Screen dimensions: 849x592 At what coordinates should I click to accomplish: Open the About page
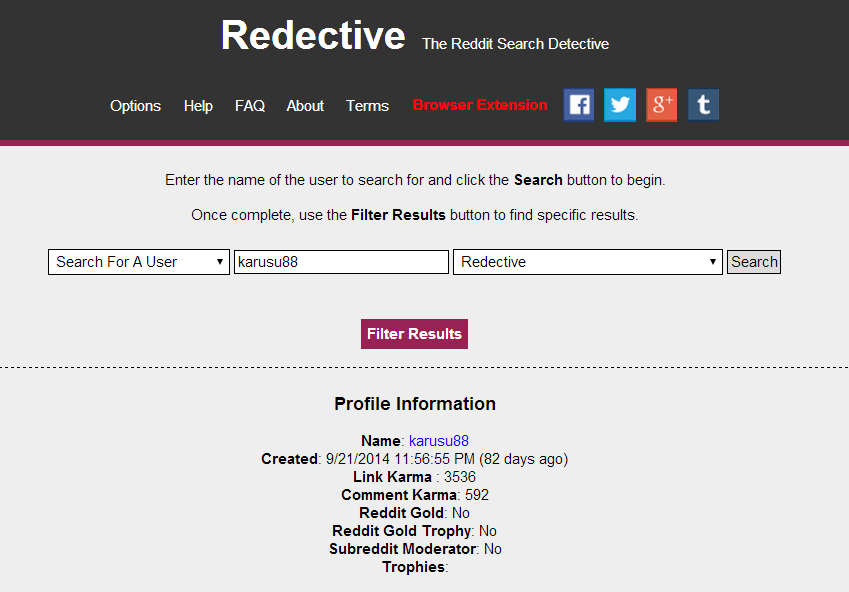[x=305, y=106]
